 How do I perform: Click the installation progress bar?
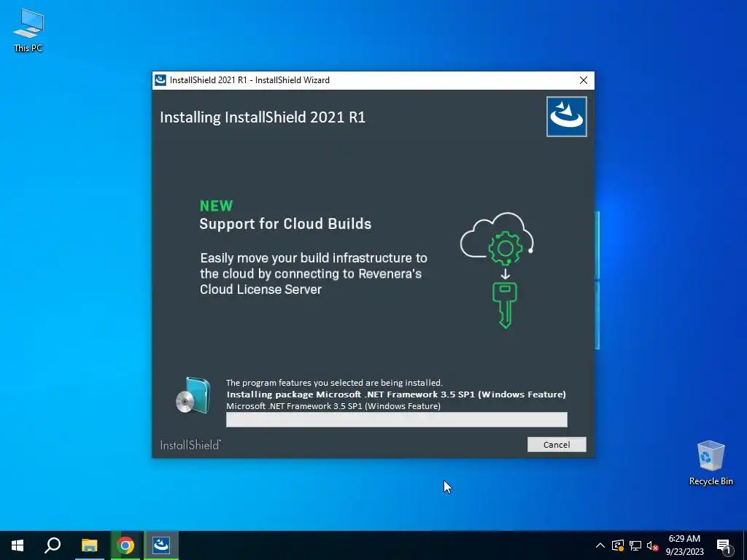(396, 419)
